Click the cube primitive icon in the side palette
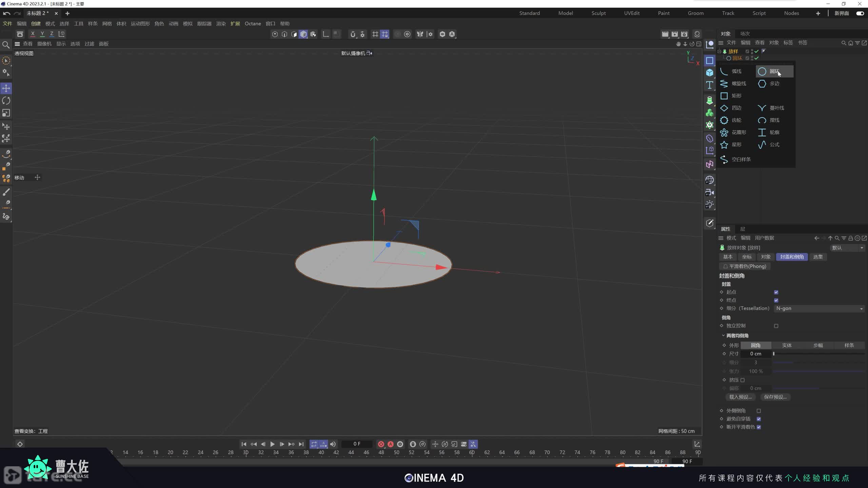868x488 pixels. 709,73
